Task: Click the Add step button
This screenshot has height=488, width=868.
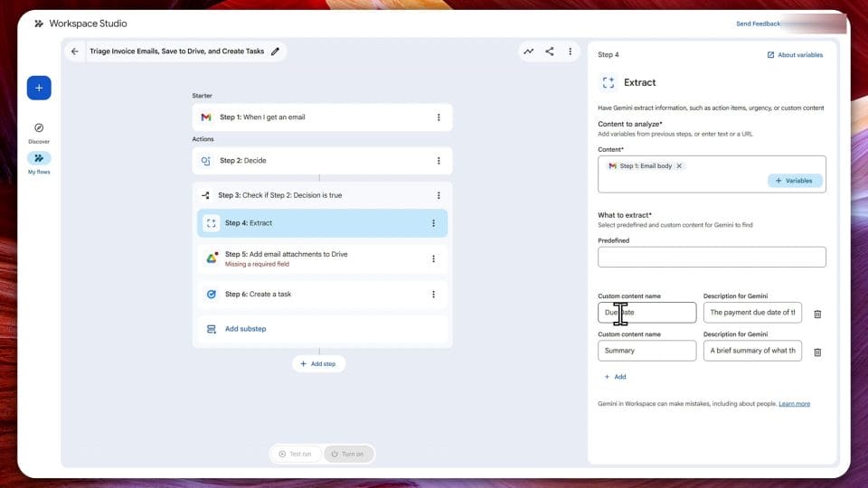Action: (x=318, y=364)
